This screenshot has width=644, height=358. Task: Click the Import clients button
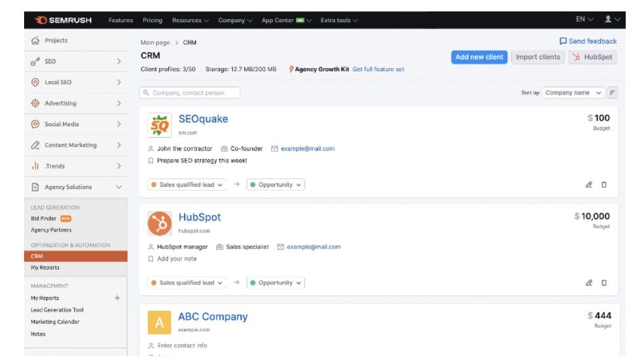(x=537, y=57)
